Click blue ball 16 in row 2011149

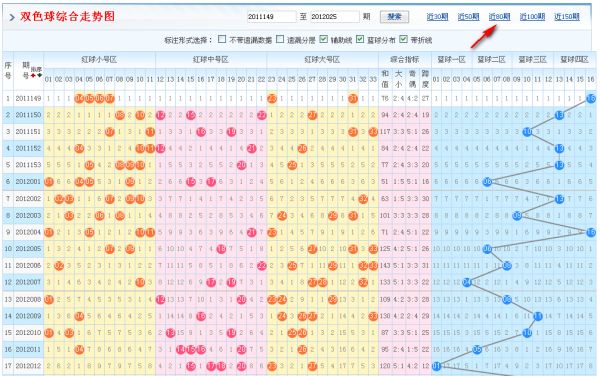(x=591, y=98)
